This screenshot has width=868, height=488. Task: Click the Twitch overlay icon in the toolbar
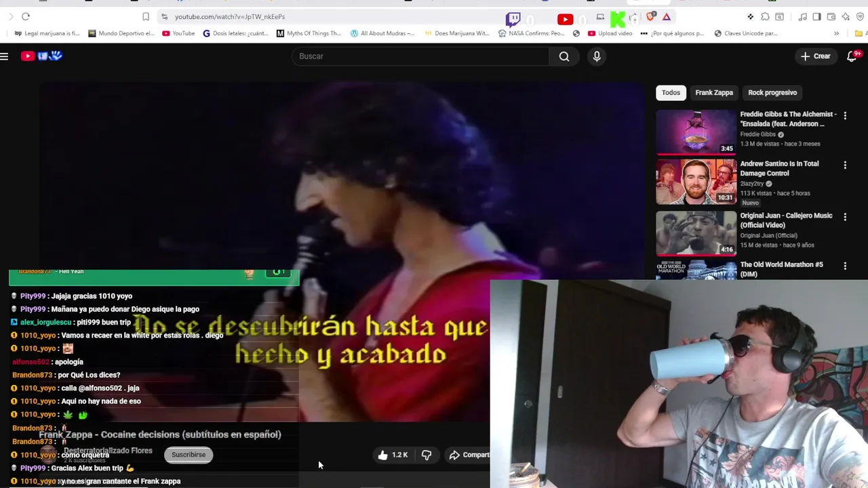coord(513,18)
